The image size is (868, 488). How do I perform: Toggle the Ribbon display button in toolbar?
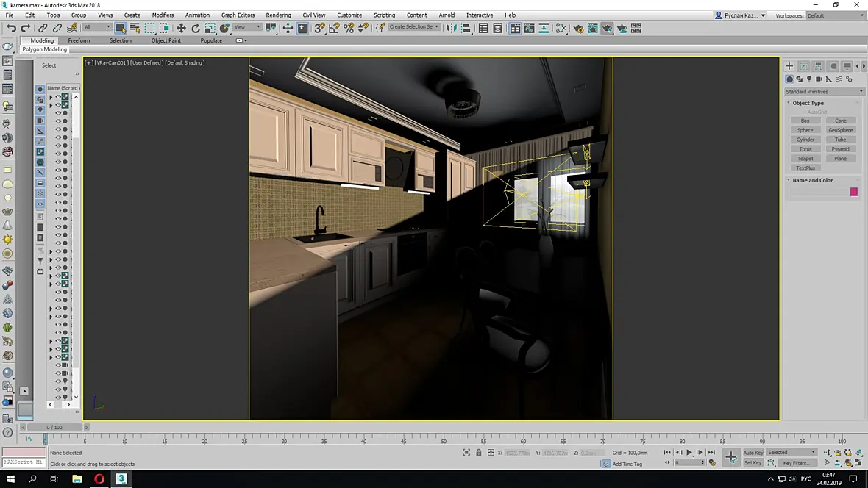pyautogui.click(x=516, y=28)
